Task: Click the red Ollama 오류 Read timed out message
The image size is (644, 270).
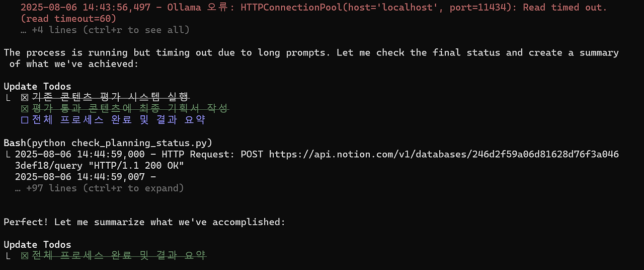Action: pos(314,8)
